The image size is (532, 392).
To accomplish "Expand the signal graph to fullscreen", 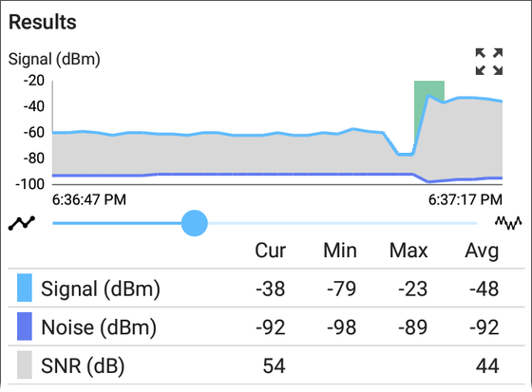I will [489, 62].
